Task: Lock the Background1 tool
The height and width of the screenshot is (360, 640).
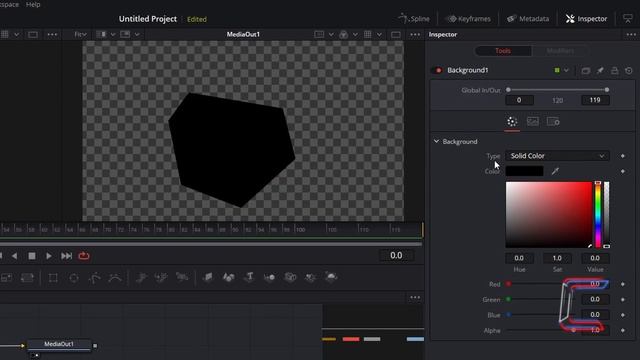Action: coord(614,71)
